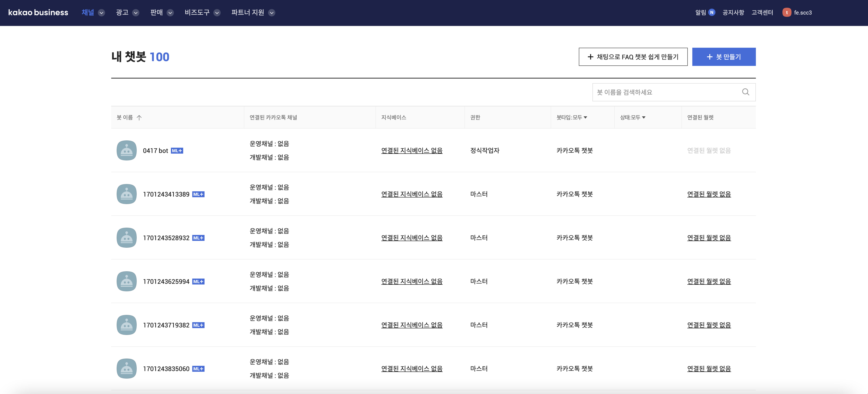Click the 1701243625994 bot avatar icon
This screenshot has width=868, height=394.
click(x=127, y=281)
